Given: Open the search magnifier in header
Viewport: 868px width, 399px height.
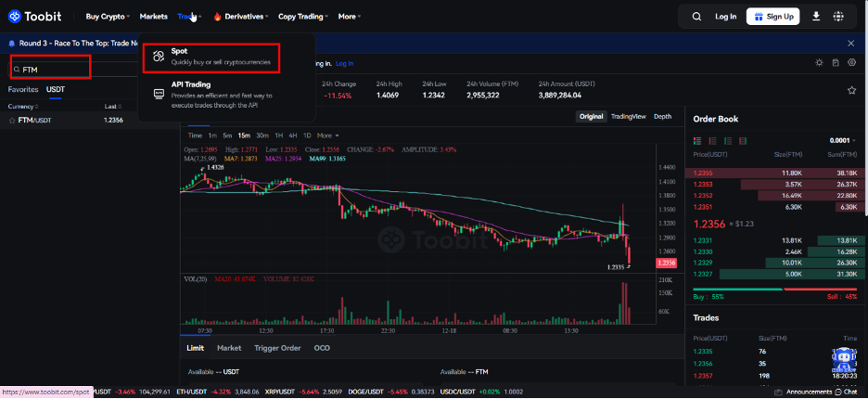Looking at the screenshot, I should [697, 17].
